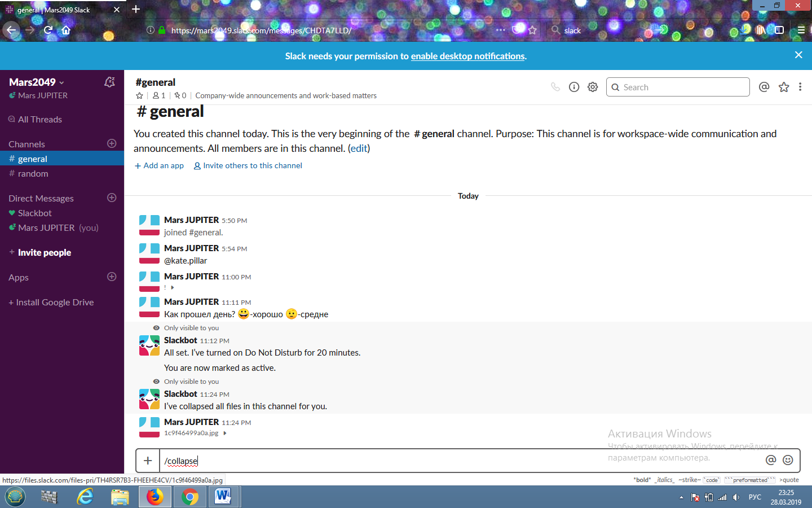Browse apps plus icon in sidebar
The height and width of the screenshot is (508, 812).
pyautogui.click(x=112, y=277)
